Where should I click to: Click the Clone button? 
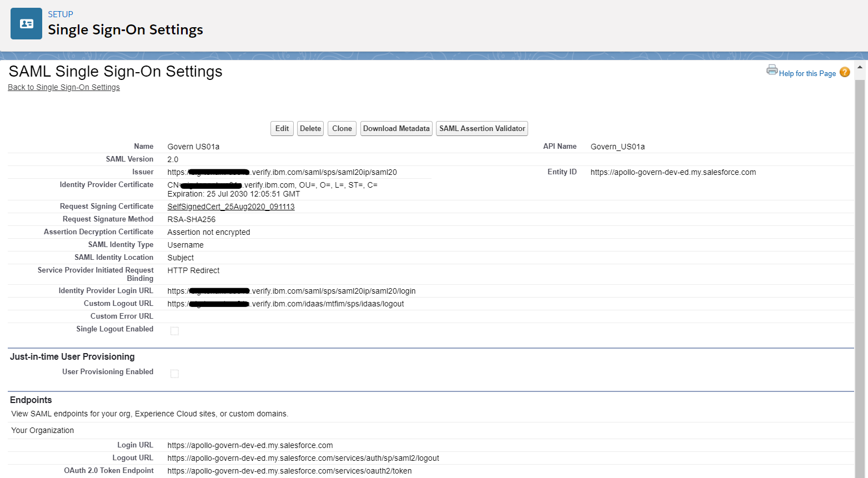(342, 128)
